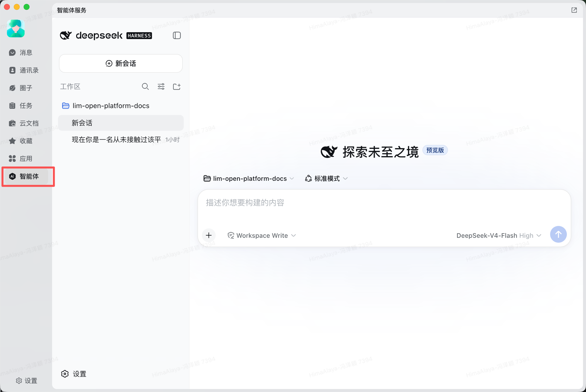Viewport: 586px width, 392px height.
Task: Search the workspace list
Action: coord(145,86)
